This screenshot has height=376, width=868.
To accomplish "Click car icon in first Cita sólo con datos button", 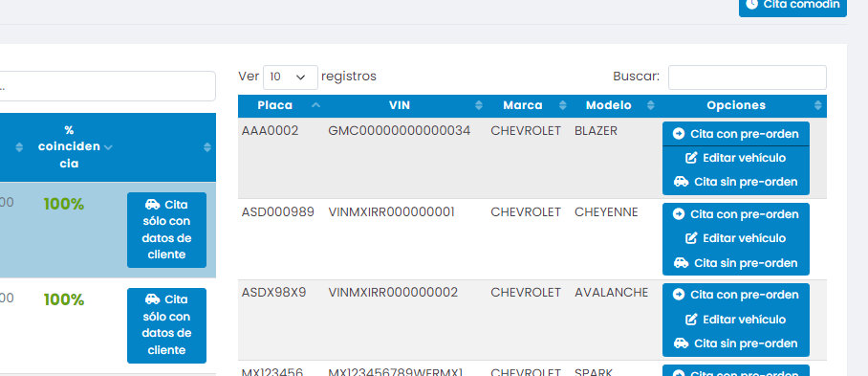I will click(x=152, y=205).
